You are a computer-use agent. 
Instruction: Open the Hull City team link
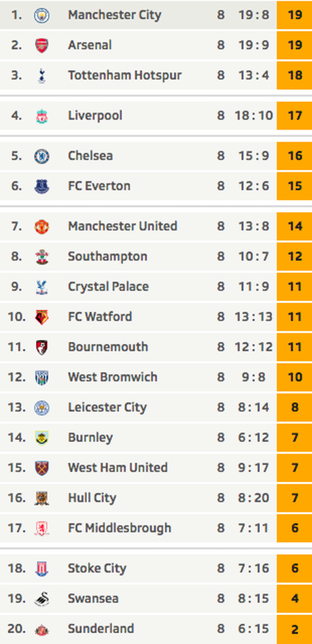[92, 498]
